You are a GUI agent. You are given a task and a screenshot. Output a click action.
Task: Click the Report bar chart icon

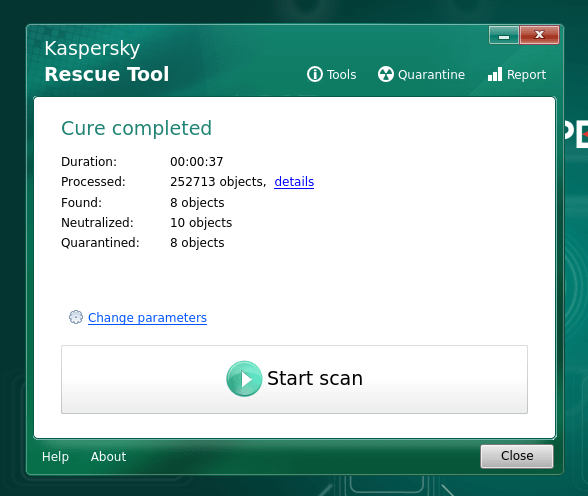pyautogui.click(x=495, y=74)
